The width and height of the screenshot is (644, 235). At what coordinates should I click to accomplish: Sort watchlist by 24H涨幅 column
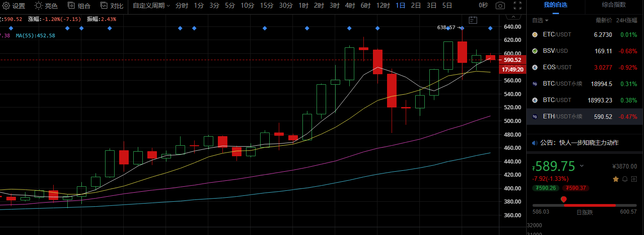point(626,20)
